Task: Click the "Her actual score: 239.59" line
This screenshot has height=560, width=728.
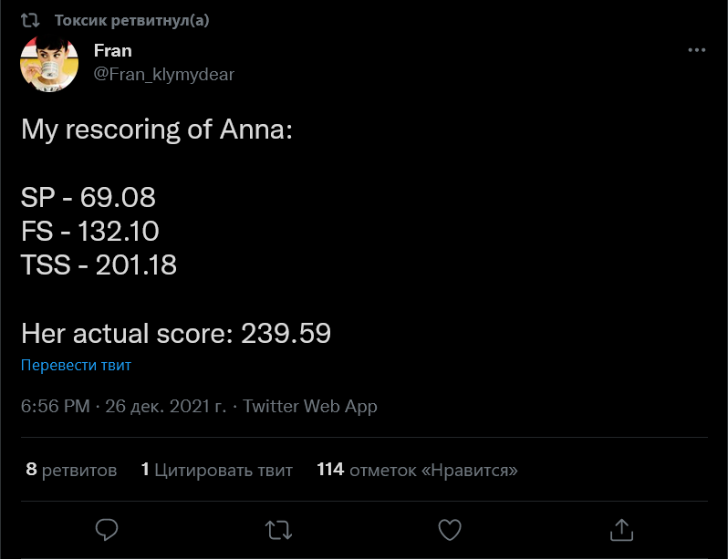Action: pyautogui.click(x=175, y=335)
